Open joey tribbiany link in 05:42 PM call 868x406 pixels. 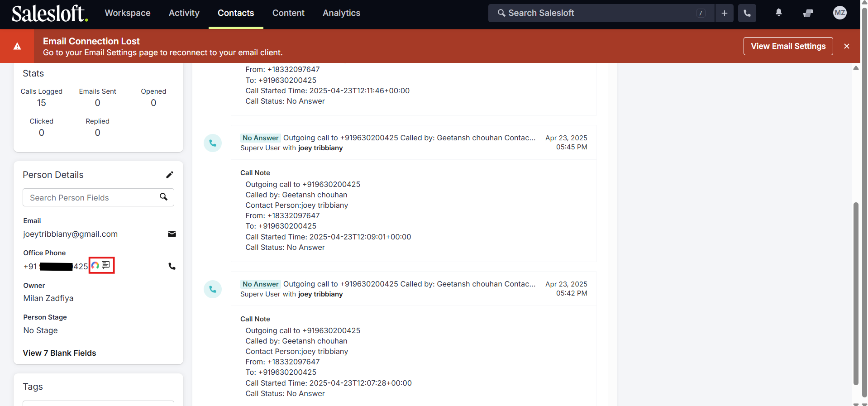pos(320,294)
